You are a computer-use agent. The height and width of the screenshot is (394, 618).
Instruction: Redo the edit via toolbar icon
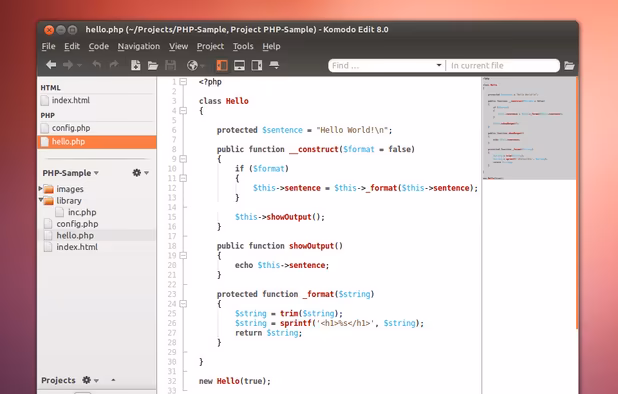click(x=114, y=65)
